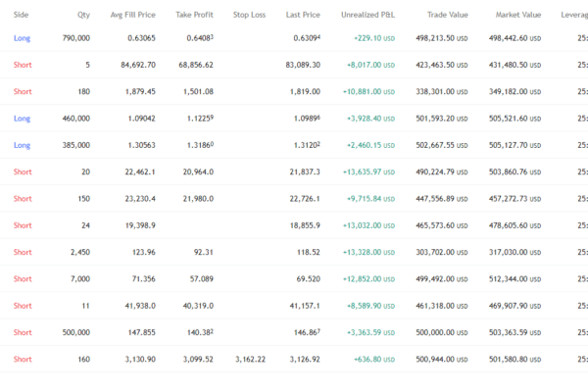Select quantity 790,000 cell

76,38
